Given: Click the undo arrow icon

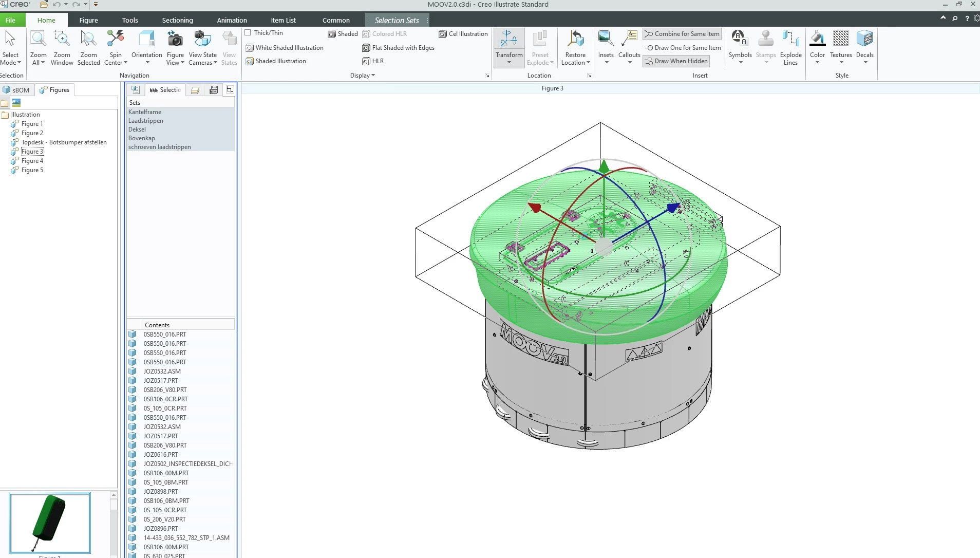Looking at the screenshot, I should pos(56,5).
